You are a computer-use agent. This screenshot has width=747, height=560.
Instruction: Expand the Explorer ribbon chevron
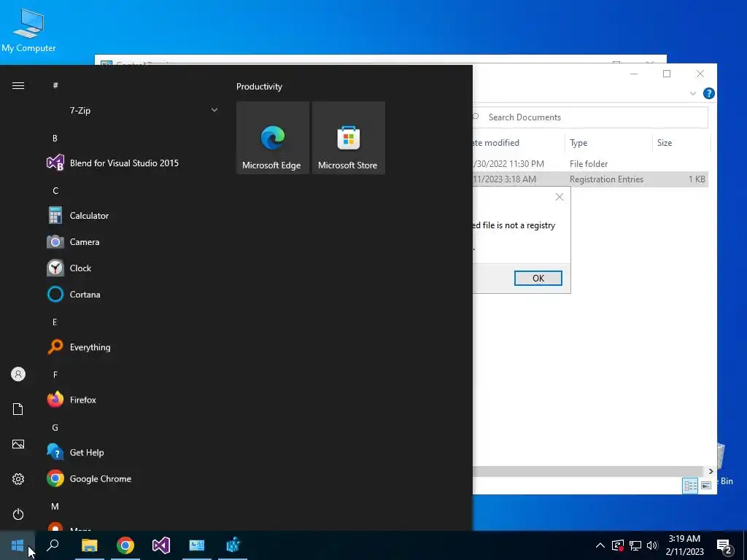click(x=693, y=93)
